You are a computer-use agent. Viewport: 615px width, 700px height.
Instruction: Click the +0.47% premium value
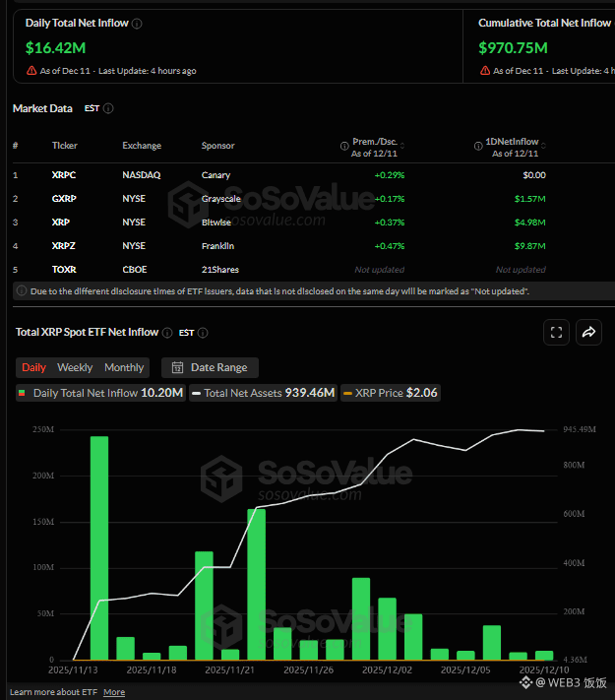pos(390,246)
